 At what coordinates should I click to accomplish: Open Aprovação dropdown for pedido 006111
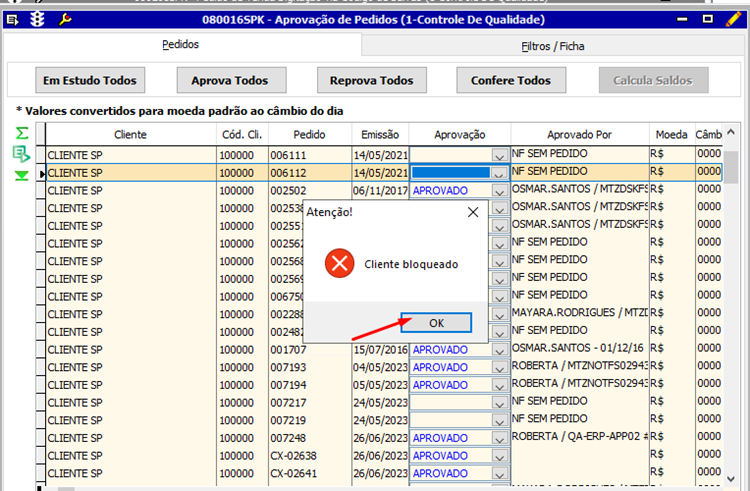pos(500,155)
